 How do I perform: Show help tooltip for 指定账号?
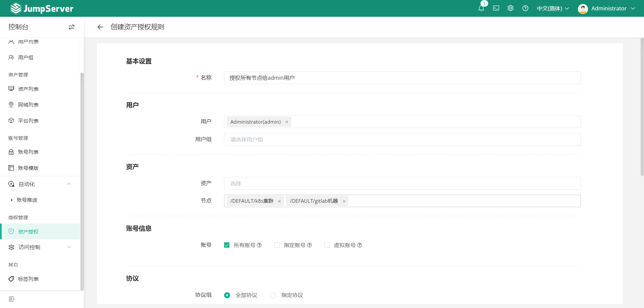[310, 245]
